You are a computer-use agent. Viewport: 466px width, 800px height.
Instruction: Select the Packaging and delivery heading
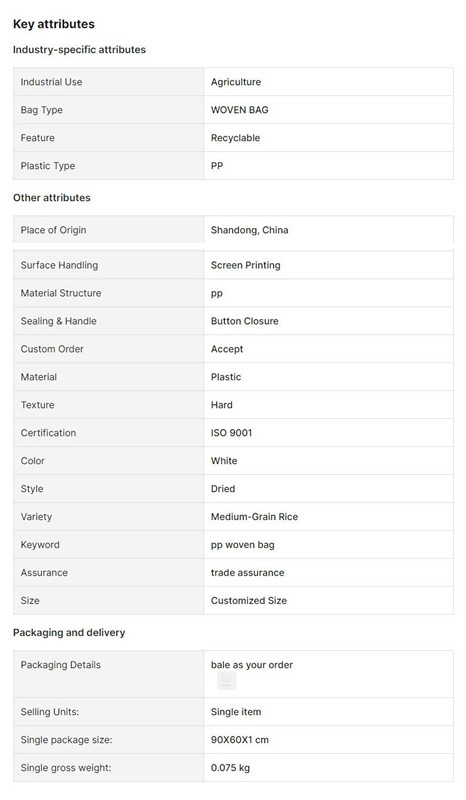coord(69,633)
